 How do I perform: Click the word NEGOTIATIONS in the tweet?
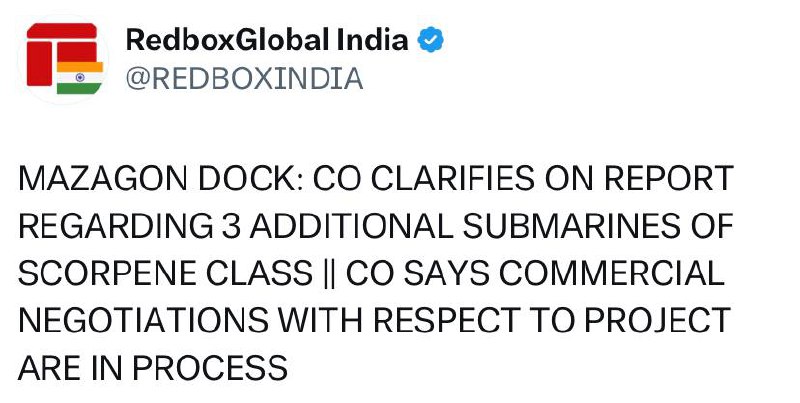143,320
